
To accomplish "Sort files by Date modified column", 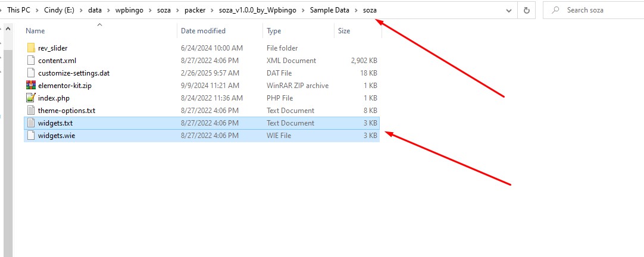I will click(204, 31).
